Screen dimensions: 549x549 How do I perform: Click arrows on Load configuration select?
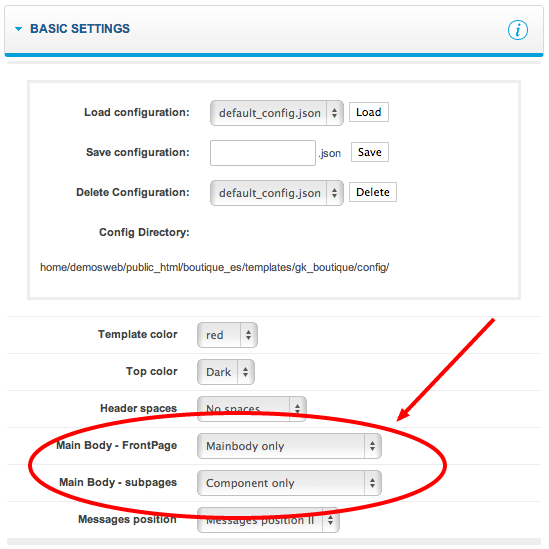point(335,113)
